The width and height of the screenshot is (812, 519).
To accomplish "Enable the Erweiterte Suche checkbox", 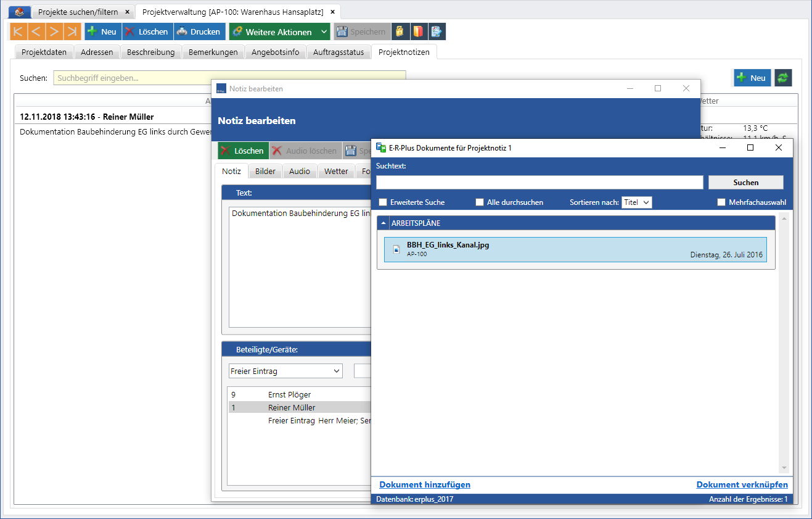I will 383,202.
